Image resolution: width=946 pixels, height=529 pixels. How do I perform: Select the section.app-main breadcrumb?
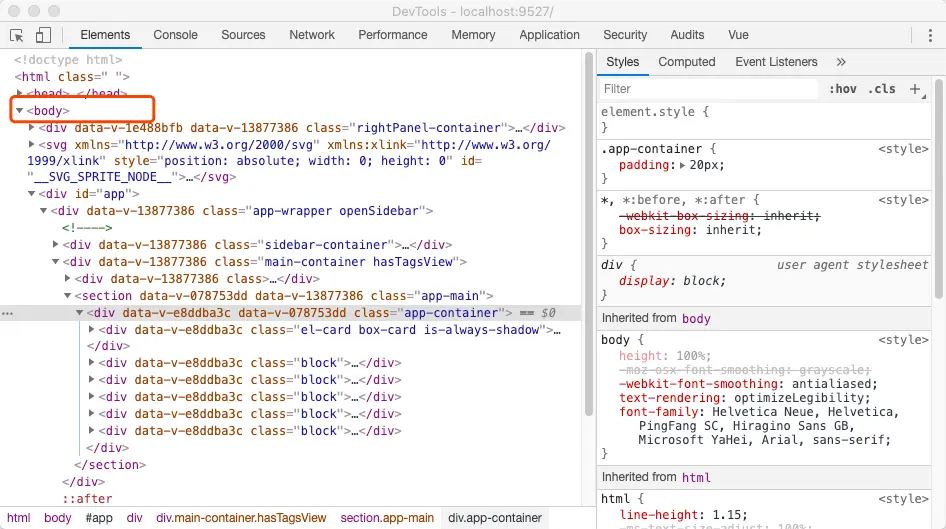click(387, 518)
